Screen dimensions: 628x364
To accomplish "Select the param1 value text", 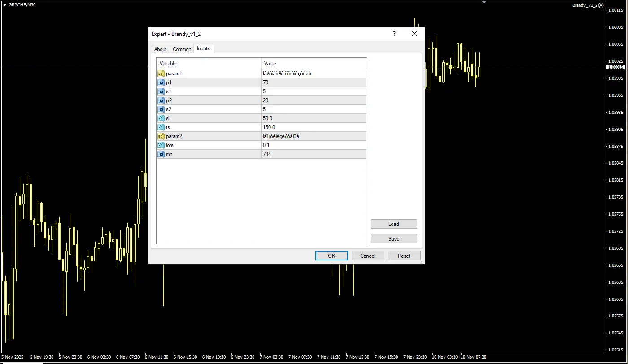I will 287,74.
